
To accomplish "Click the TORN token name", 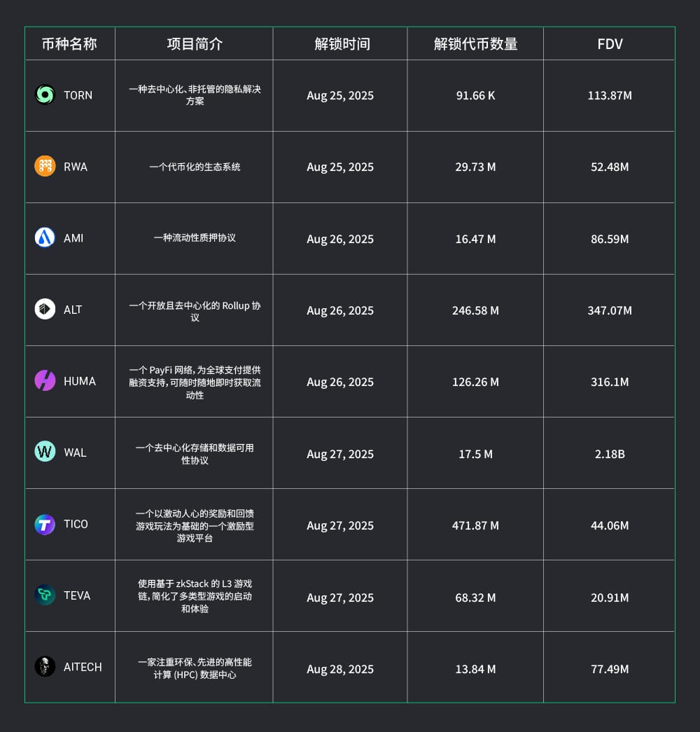I will pyautogui.click(x=78, y=95).
